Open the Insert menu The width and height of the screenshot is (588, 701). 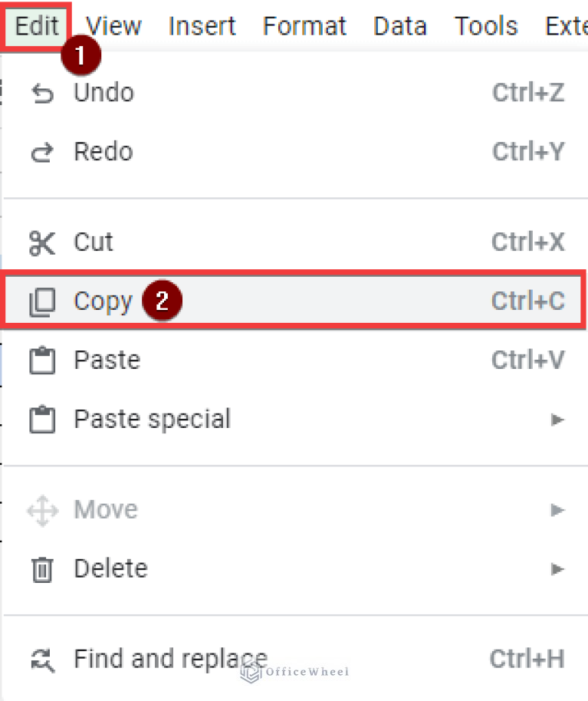tap(202, 25)
